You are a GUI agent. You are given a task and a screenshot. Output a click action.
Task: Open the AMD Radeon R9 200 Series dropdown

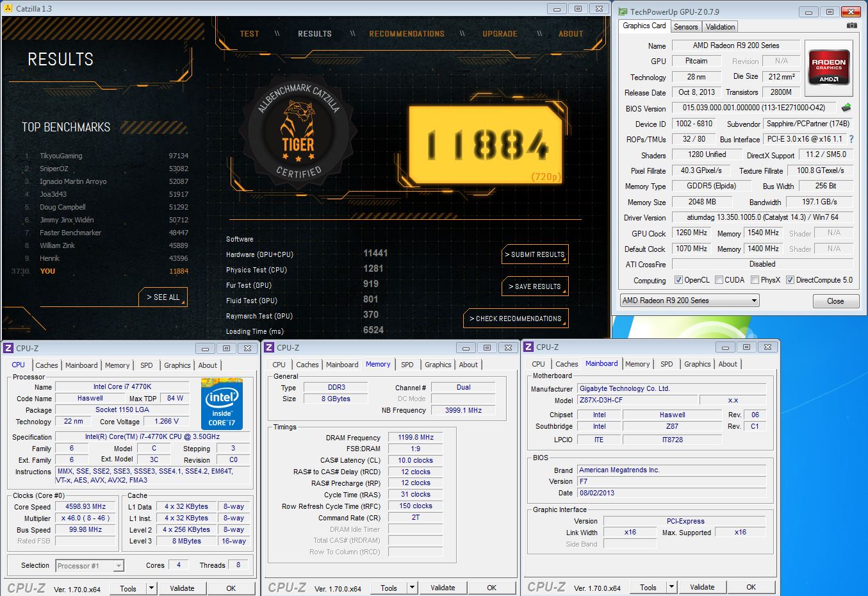coord(689,301)
